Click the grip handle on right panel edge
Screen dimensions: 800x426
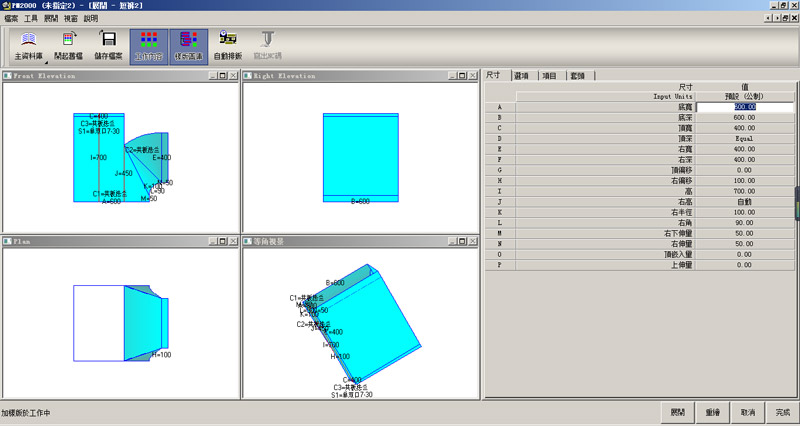(797, 203)
